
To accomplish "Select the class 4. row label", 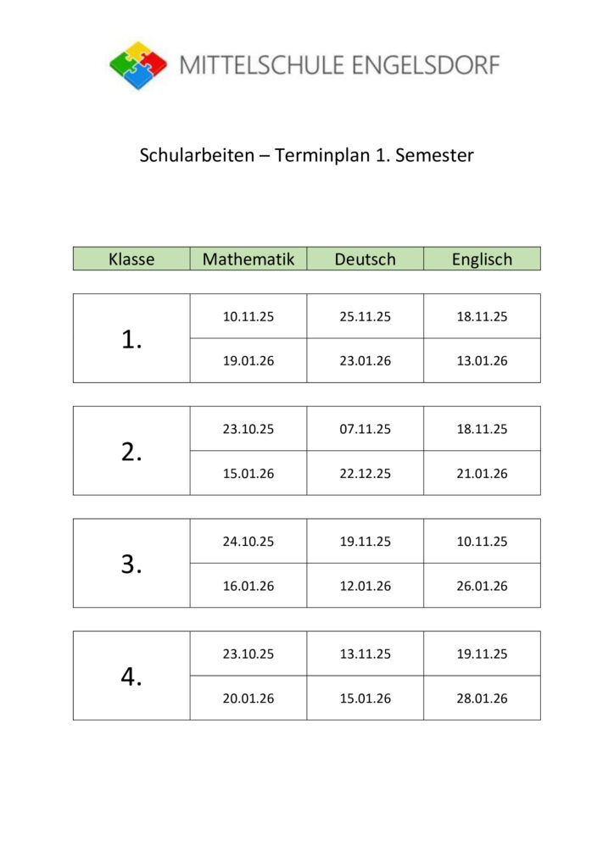I will click(x=131, y=676).
